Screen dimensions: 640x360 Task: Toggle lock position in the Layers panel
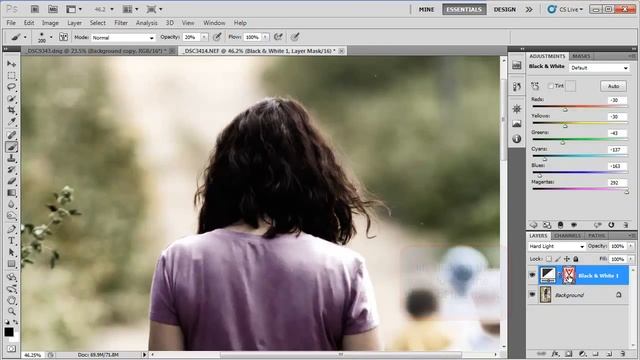coord(567,259)
